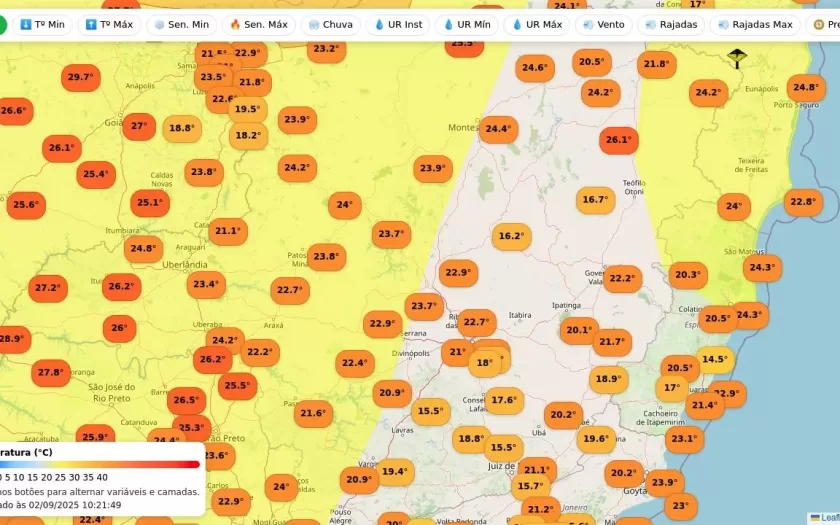Click the 16.7° temperature marker
Screen dimensions: 840x525
tap(595, 200)
